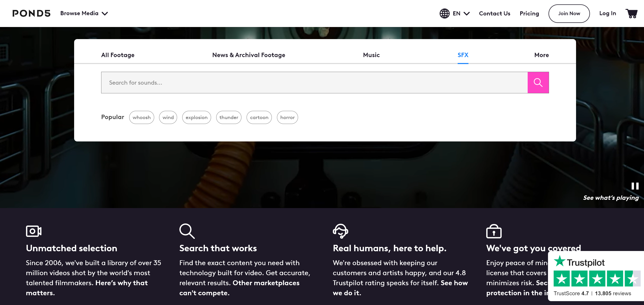Click See what's playing link

pos(611,198)
